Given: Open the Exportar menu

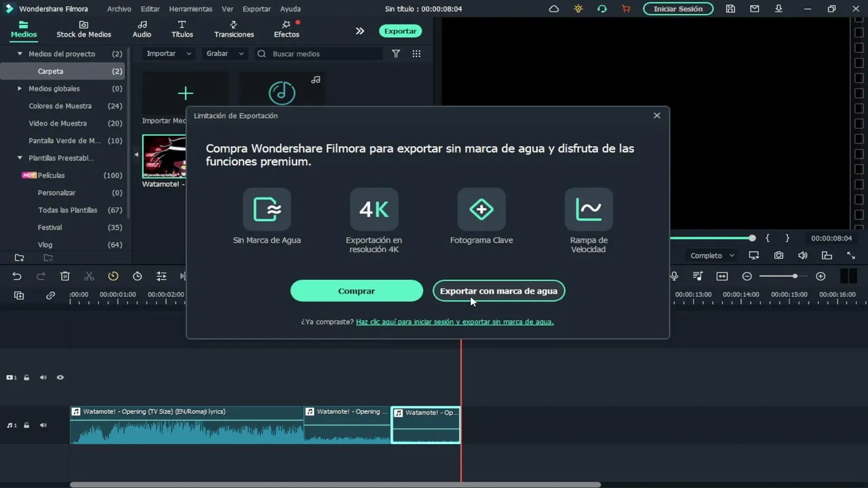Looking at the screenshot, I should click(256, 9).
